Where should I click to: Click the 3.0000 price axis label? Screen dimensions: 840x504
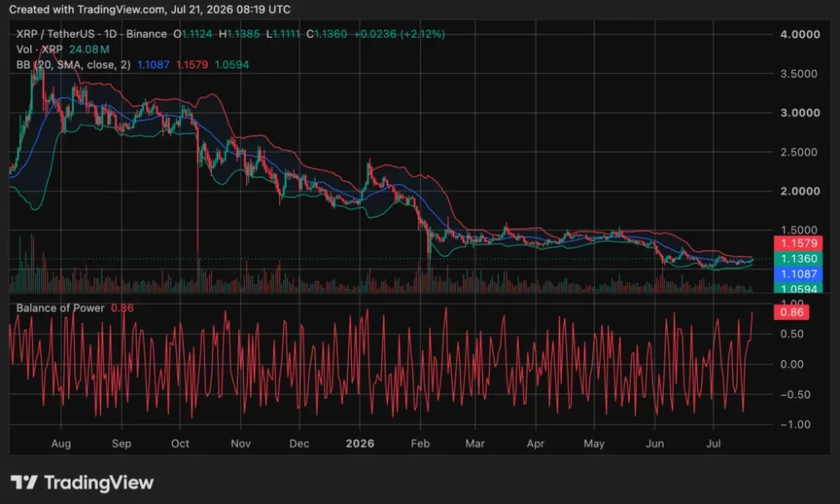[x=800, y=113]
